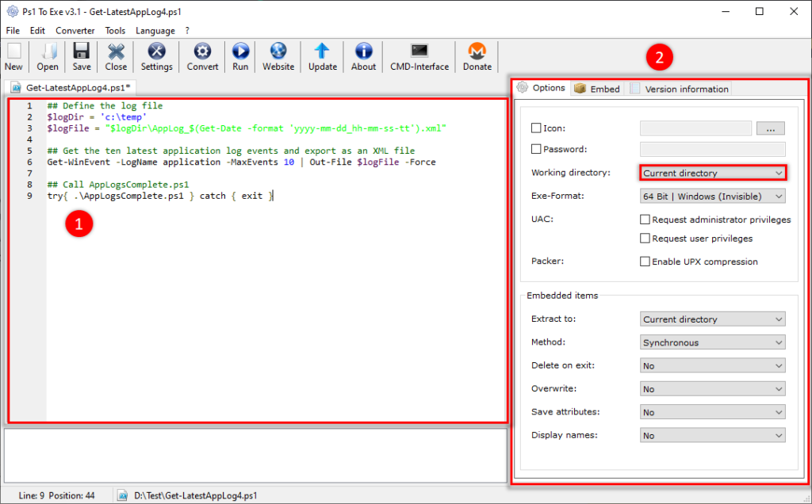Expand the Working directory dropdown
Viewport: 812px width, 504px height.
(713, 173)
